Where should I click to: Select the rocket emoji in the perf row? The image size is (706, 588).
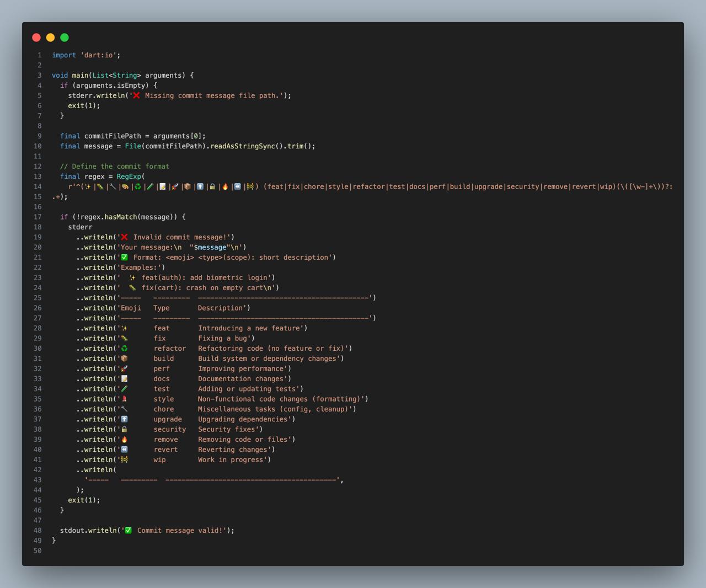(x=125, y=368)
